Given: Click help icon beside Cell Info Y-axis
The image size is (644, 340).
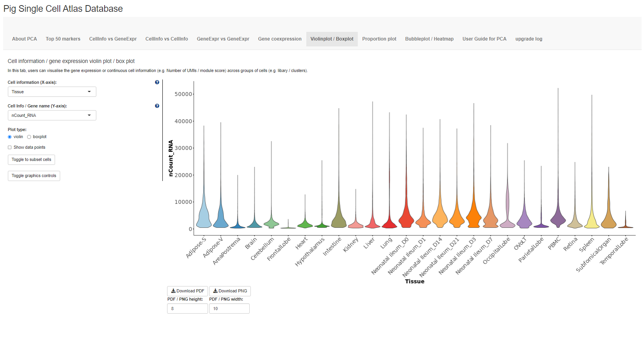Looking at the screenshot, I should pyautogui.click(x=157, y=106).
